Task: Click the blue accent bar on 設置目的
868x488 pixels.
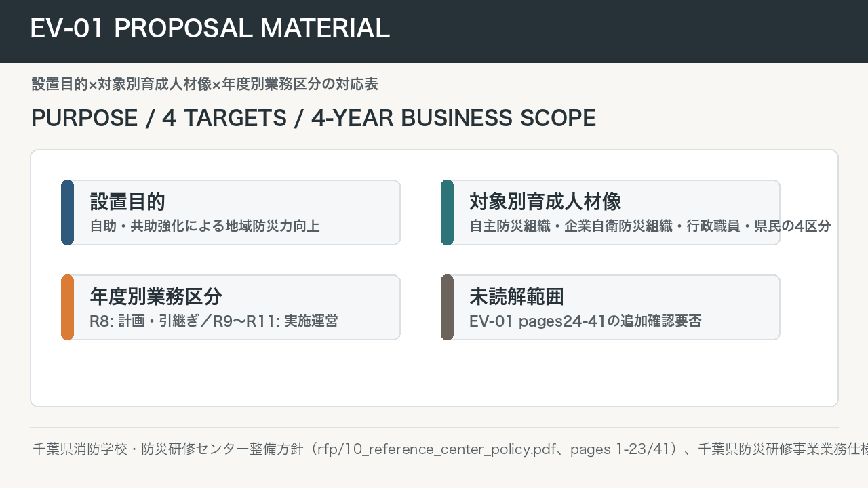Action: coord(67,213)
